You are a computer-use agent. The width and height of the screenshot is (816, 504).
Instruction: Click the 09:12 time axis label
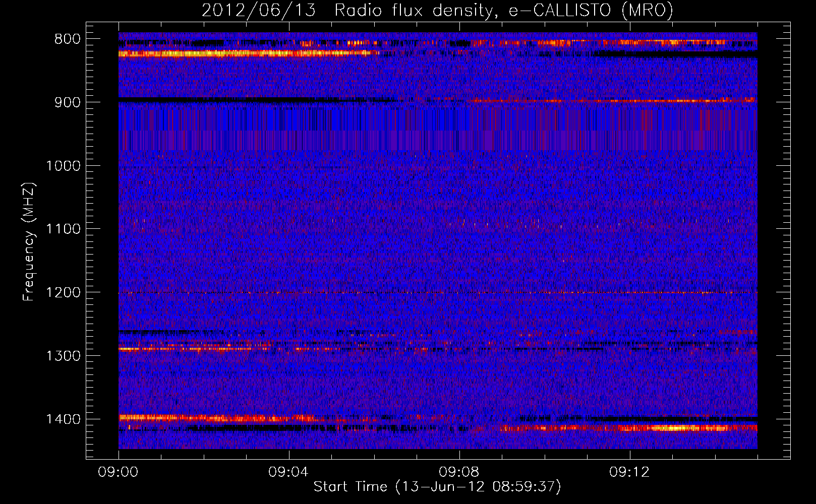(629, 472)
